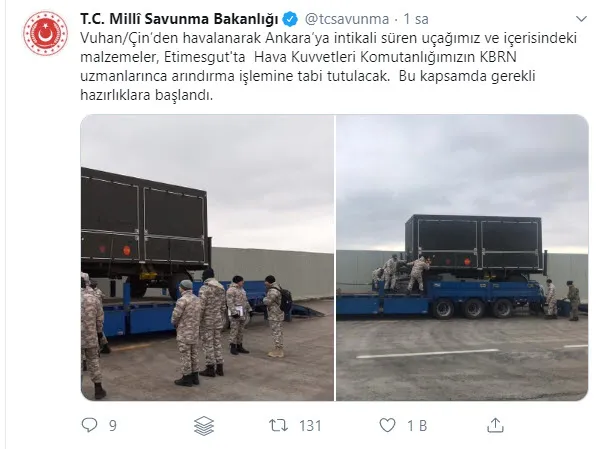Expand the tweet options chevron

tap(581, 19)
